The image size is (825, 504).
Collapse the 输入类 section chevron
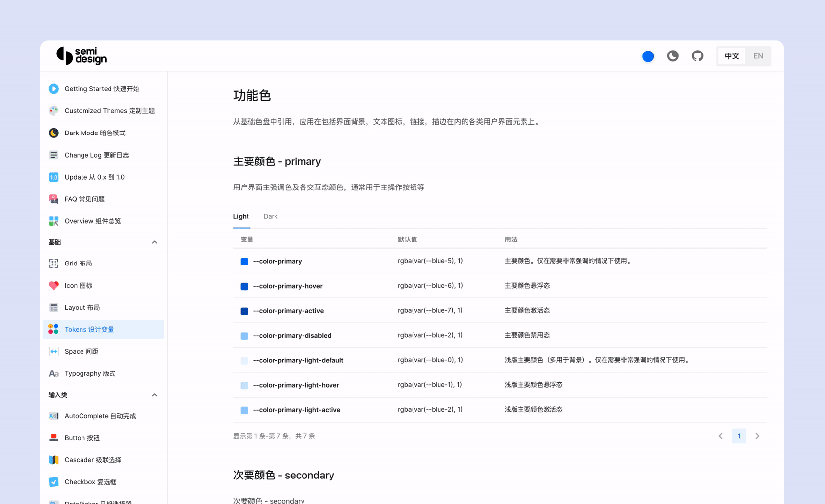point(154,395)
